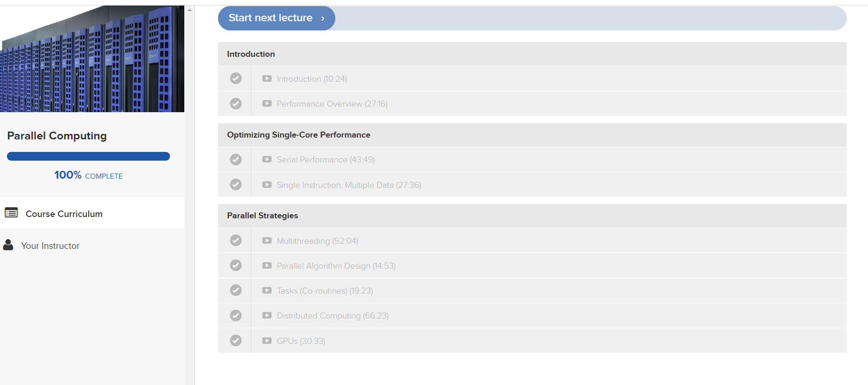
Task: Click the play icon next to Multithreading
Action: point(267,241)
